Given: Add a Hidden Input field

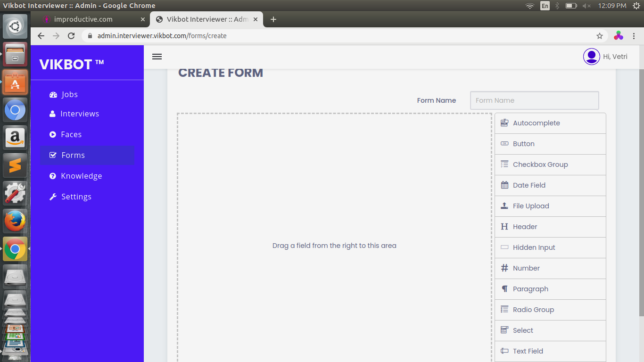Looking at the screenshot, I should [550, 247].
